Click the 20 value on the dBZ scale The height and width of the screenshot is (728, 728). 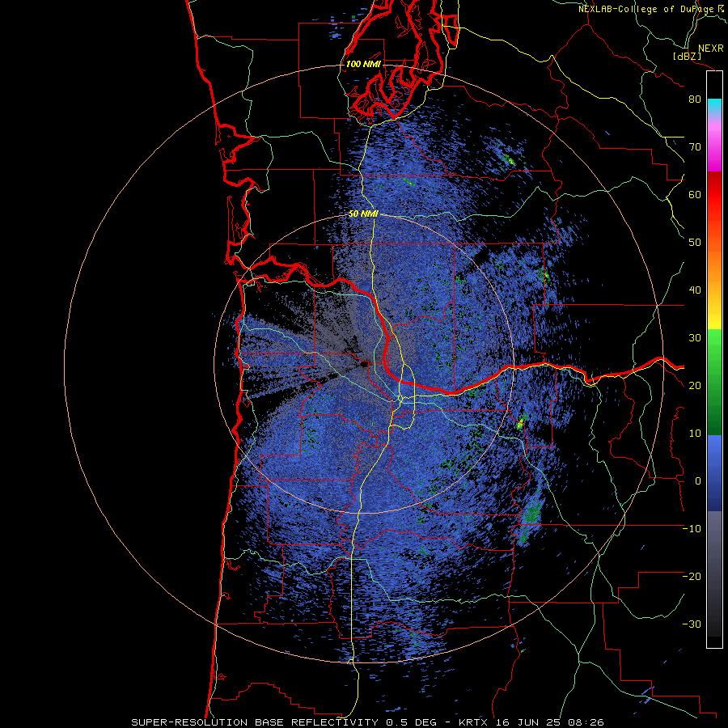pos(695,386)
